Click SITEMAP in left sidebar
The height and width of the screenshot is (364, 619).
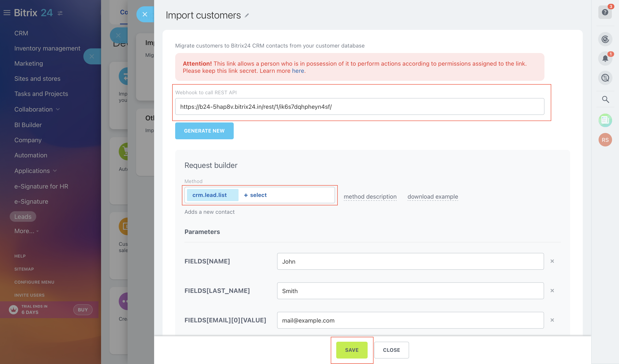coord(24,269)
